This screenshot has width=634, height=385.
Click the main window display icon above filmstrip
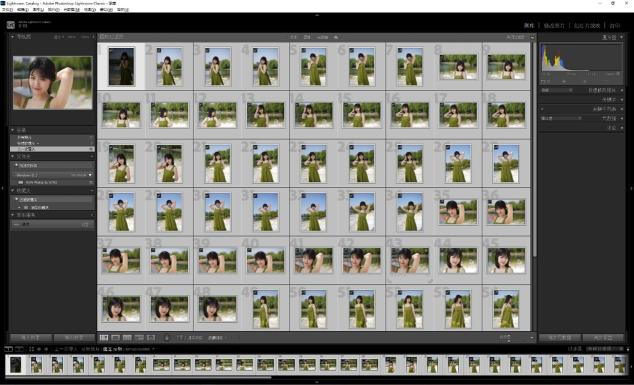[x=8, y=349]
